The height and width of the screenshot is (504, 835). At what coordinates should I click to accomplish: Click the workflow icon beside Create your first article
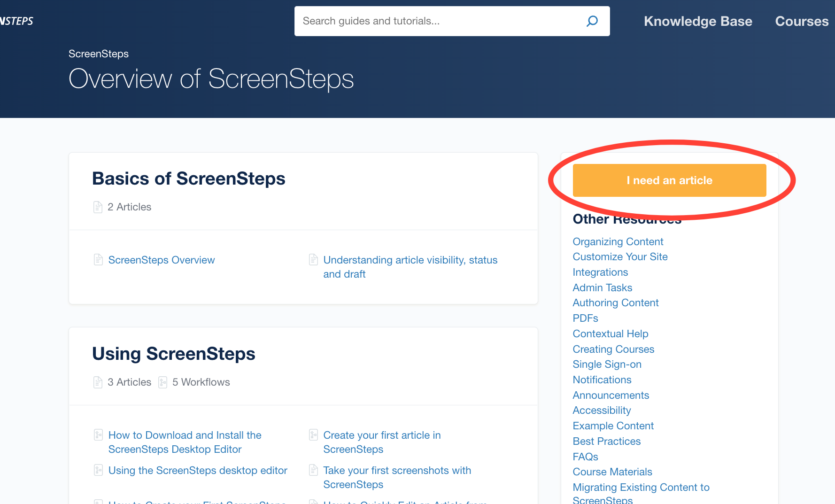(x=313, y=435)
